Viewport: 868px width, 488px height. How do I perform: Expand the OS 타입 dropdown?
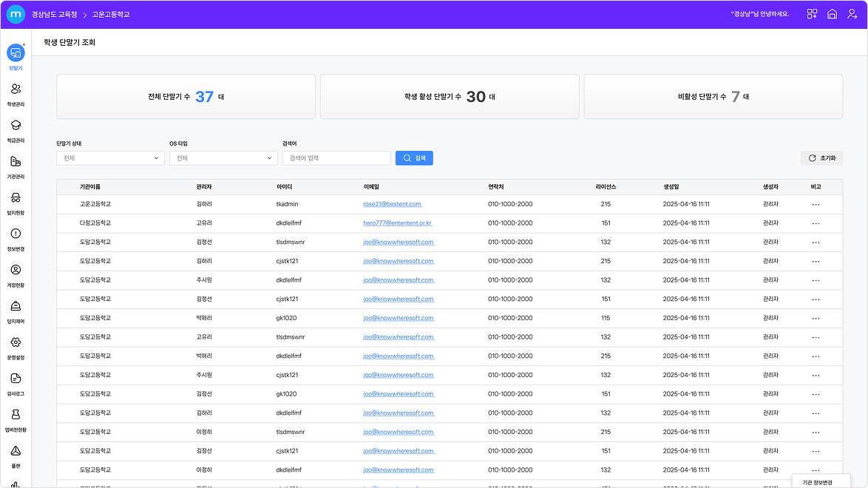tap(223, 158)
